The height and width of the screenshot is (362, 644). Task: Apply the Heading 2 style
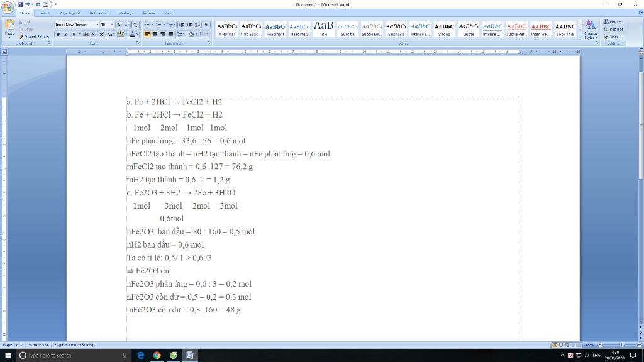[x=299, y=29]
